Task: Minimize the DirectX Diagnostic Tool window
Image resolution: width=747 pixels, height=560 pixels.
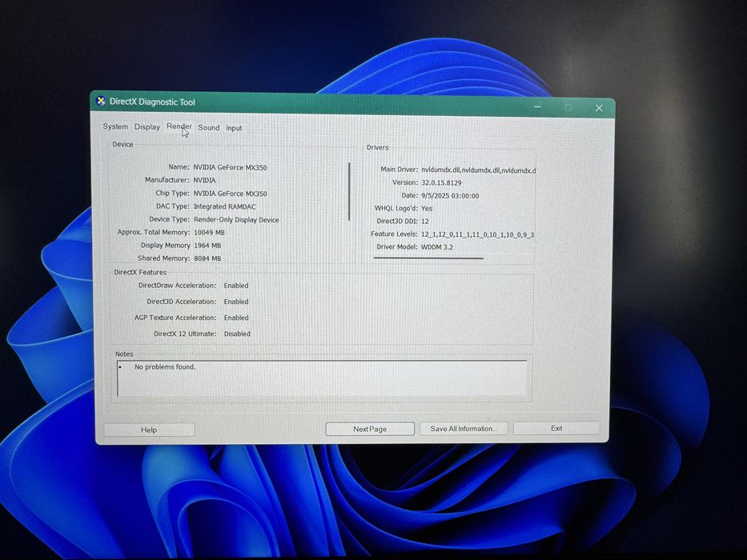Action: click(537, 107)
